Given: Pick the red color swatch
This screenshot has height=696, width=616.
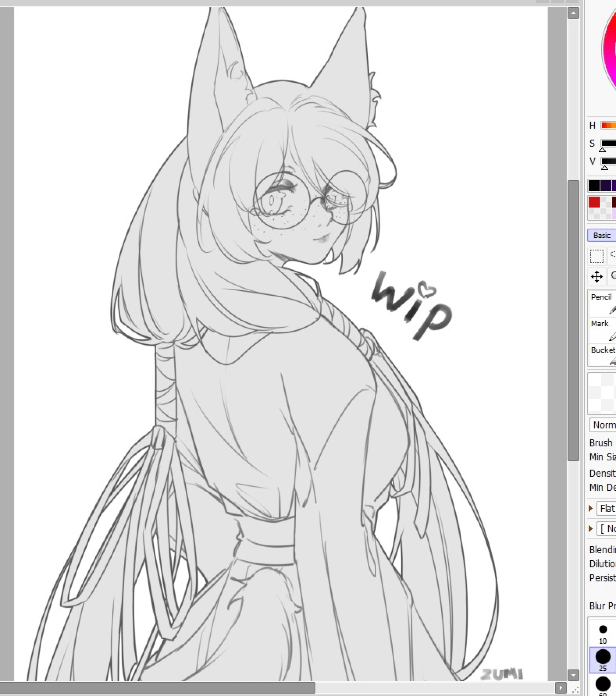Looking at the screenshot, I should (594, 202).
